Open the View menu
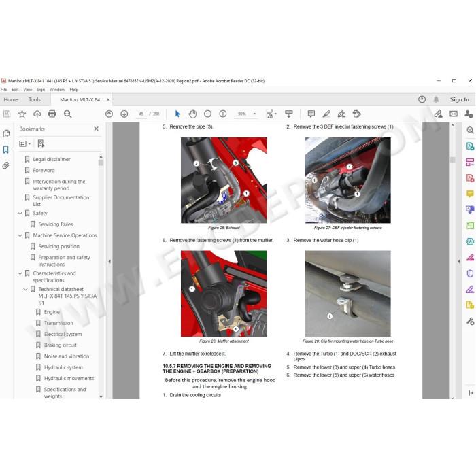Image resolution: width=476 pixels, height=476 pixels. pyautogui.click(x=28, y=90)
